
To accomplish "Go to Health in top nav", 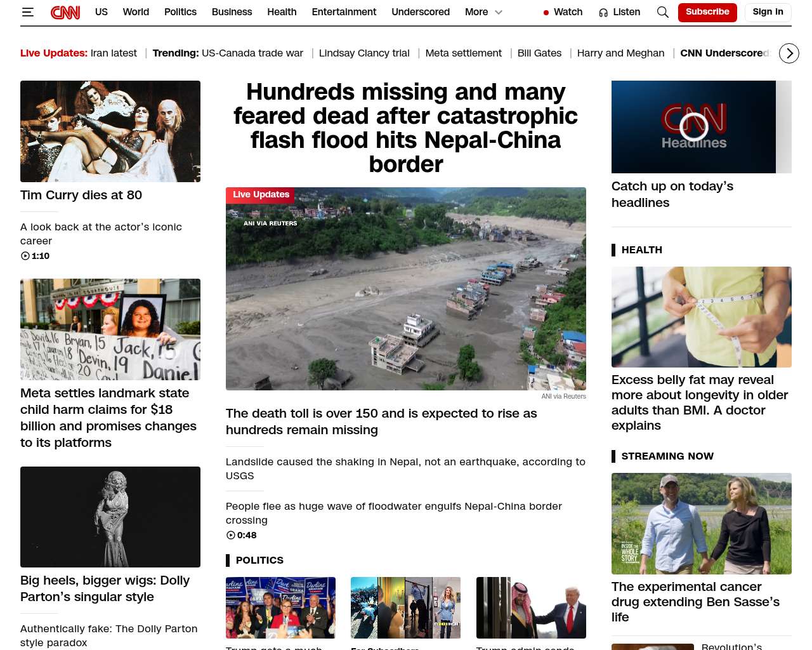I will click(x=282, y=12).
